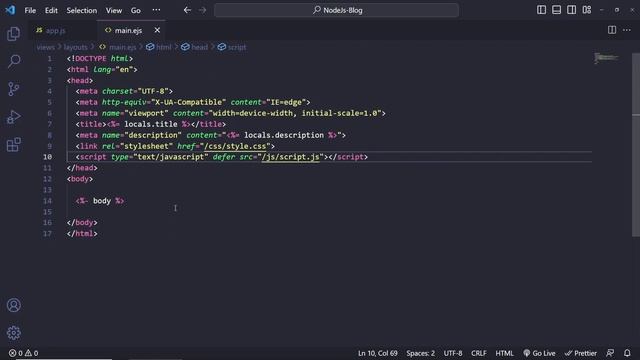Click locals.description on line 8
Screen dimensions: 640x360
click(284, 135)
